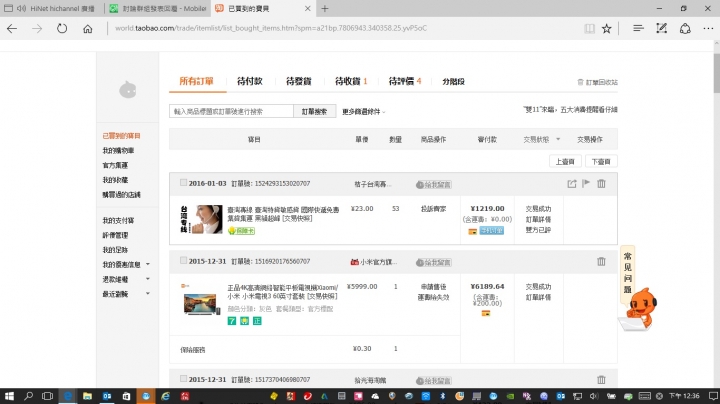Delete order 1524293153020707 with trash icon
The image size is (720, 404).
(x=601, y=184)
